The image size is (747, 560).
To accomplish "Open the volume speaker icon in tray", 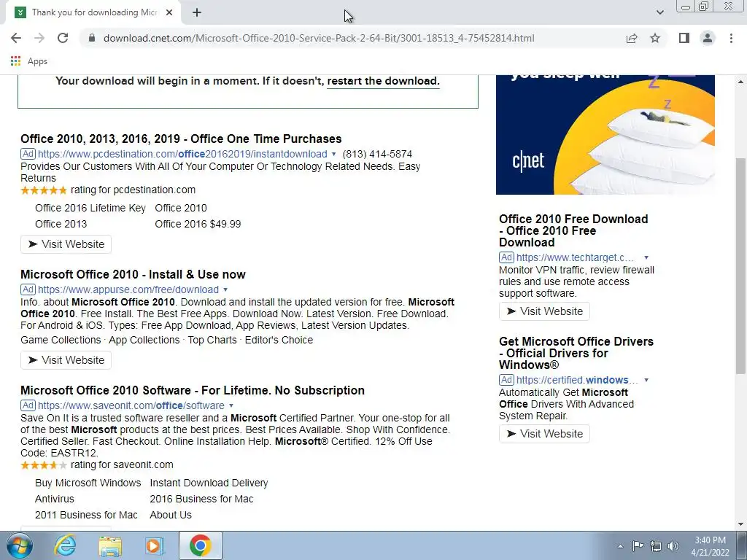I will coord(673,546).
